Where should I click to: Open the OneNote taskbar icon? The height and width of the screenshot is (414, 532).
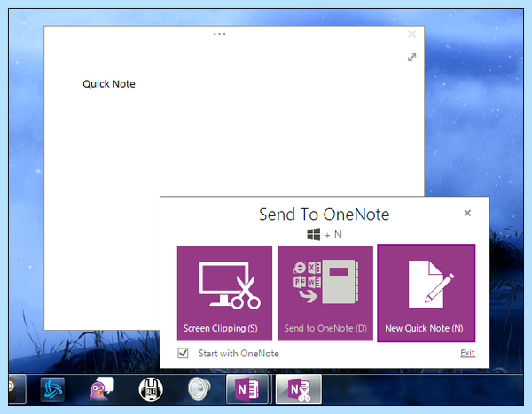tap(247, 389)
